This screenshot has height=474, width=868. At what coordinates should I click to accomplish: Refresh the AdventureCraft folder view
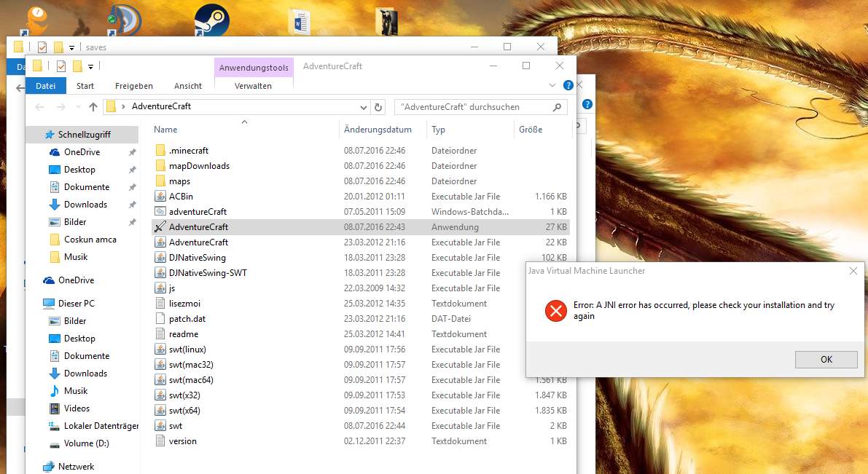tap(378, 107)
